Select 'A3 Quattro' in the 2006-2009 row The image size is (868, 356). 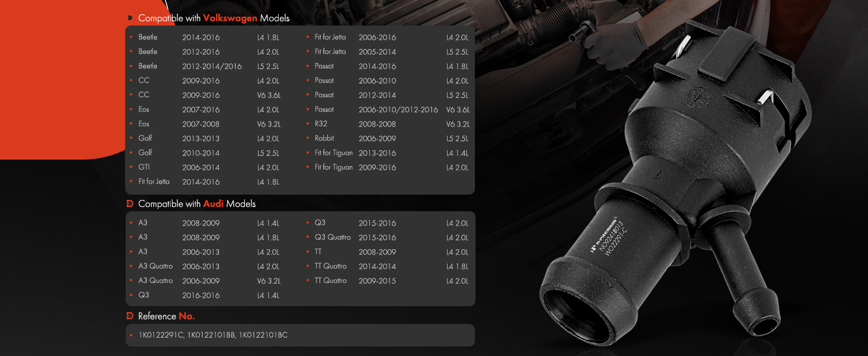[x=155, y=281]
